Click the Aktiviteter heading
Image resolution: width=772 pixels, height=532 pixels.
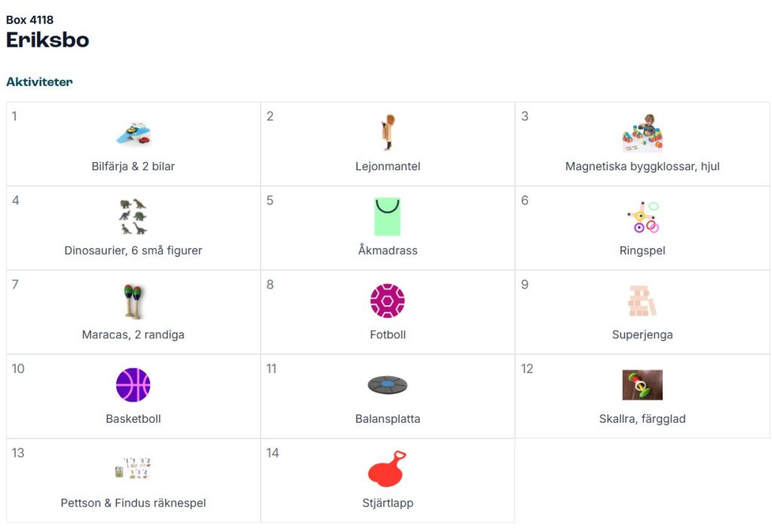[39, 81]
